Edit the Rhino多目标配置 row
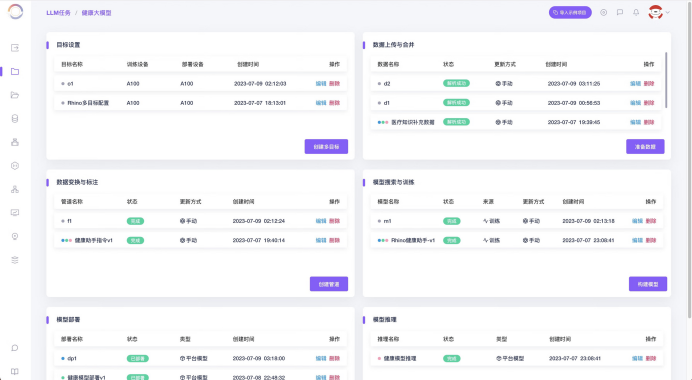Screen dimensions: 692x380 321,103
